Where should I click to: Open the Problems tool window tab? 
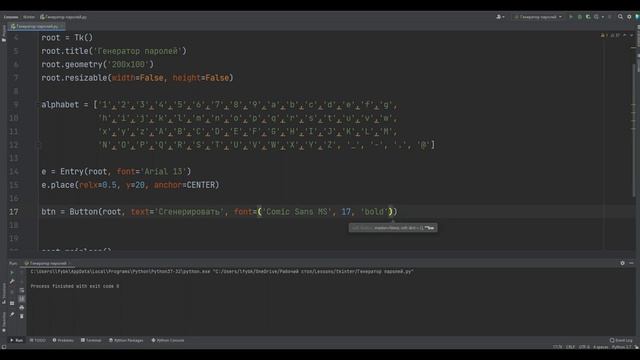click(63, 340)
